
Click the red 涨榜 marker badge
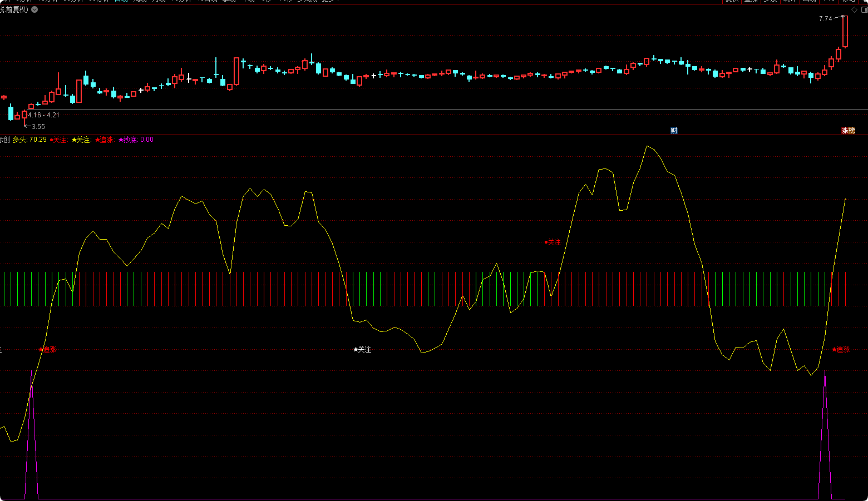[847, 131]
